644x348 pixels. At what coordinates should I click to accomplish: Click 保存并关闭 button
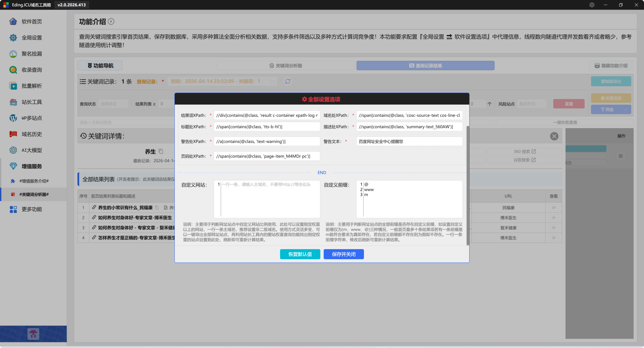(x=343, y=254)
